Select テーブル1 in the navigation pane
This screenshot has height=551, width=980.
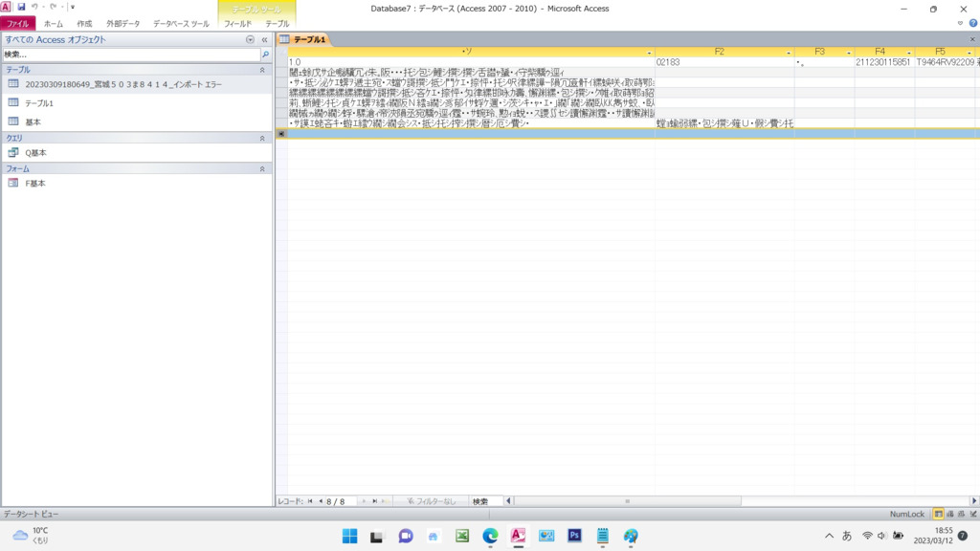click(136, 103)
